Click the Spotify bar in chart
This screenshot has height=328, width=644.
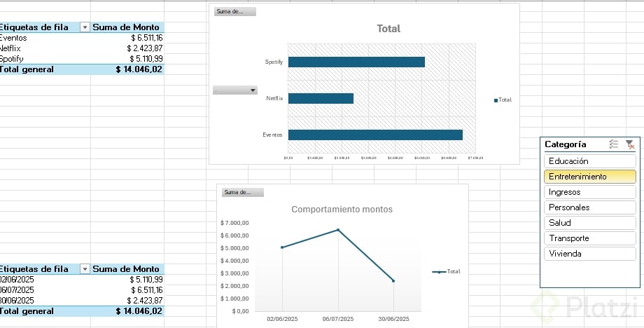tap(356, 62)
